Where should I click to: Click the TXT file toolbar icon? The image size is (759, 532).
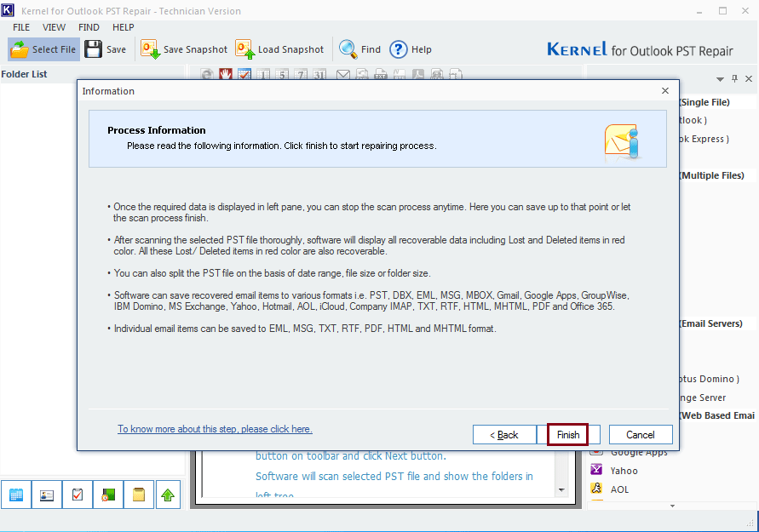pyautogui.click(x=381, y=75)
